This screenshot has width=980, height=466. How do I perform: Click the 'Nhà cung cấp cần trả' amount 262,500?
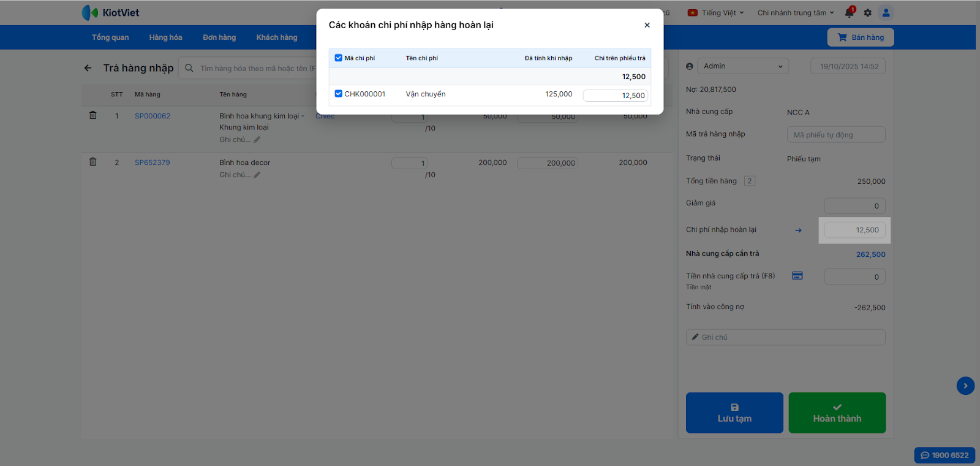click(x=870, y=254)
